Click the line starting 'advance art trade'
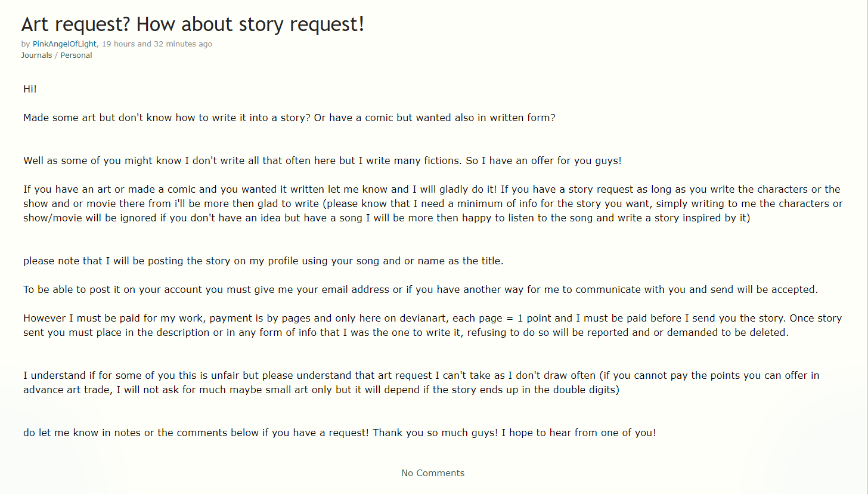 (321, 390)
